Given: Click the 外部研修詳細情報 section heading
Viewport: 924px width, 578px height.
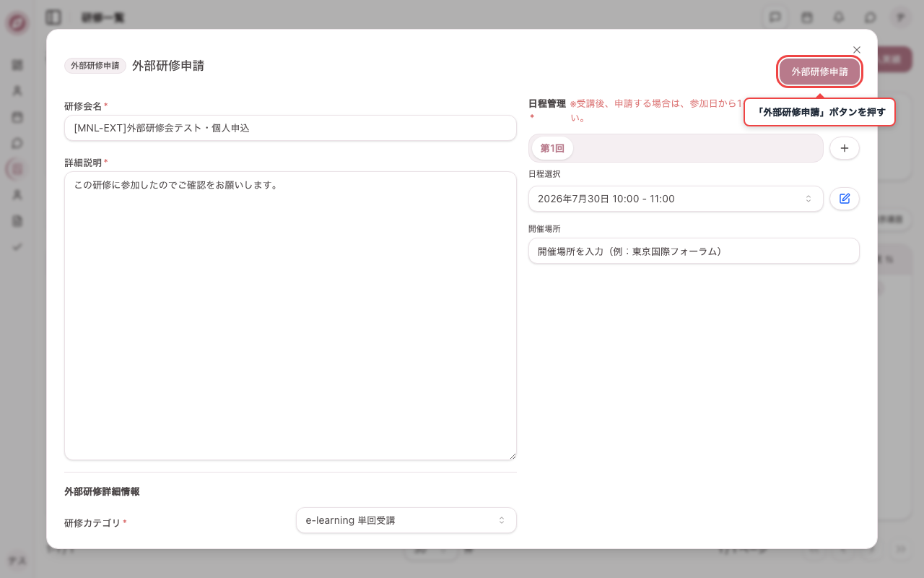Looking at the screenshot, I should click(x=102, y=491).
